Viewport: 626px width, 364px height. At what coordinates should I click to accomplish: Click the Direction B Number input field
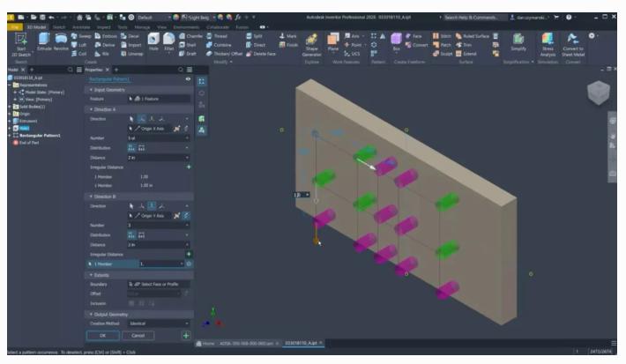click(157, 226)
